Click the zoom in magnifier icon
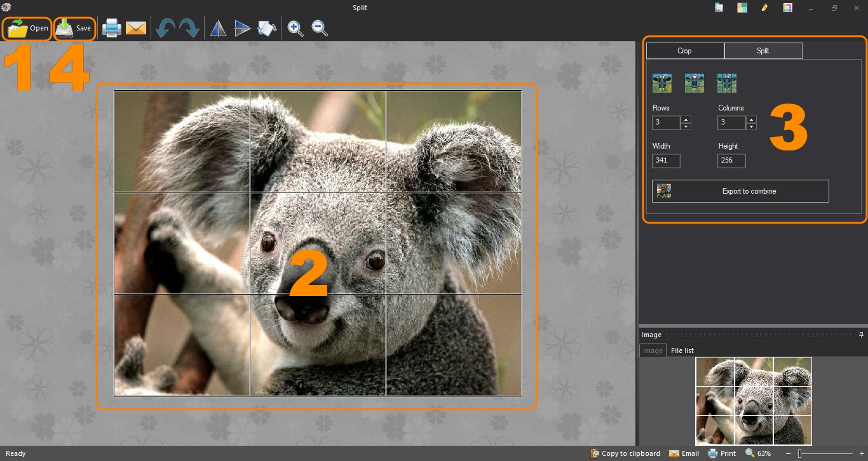 [295, 29]
